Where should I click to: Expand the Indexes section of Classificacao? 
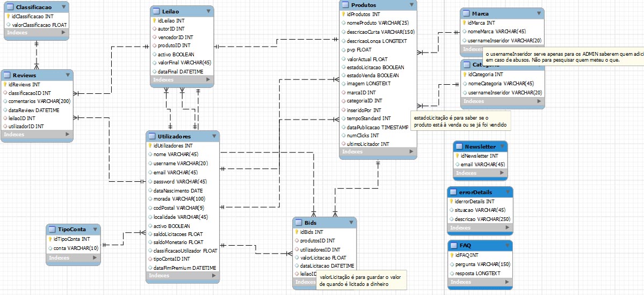[x=64, y=33]
